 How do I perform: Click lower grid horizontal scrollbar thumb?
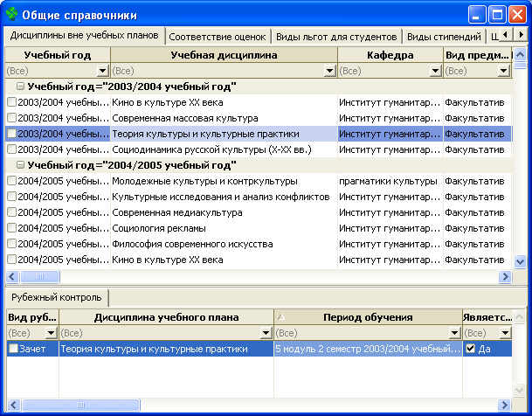[x=80, y=405]
